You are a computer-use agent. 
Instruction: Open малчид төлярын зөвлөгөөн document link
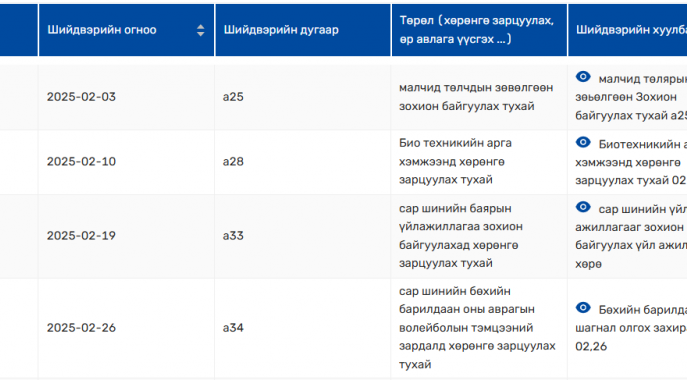[x=631, y=97]
